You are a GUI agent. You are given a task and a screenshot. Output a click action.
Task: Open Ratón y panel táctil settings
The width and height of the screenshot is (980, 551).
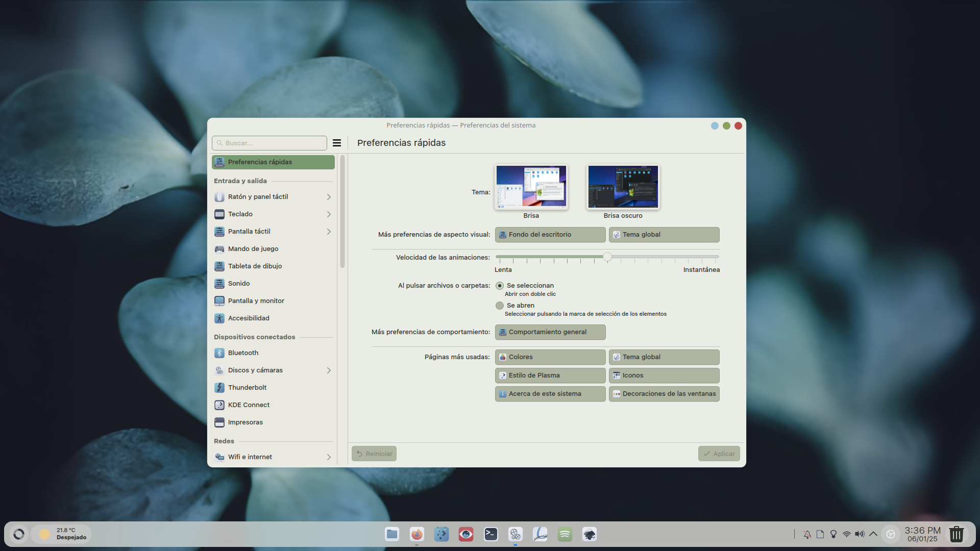click(273, 197)
